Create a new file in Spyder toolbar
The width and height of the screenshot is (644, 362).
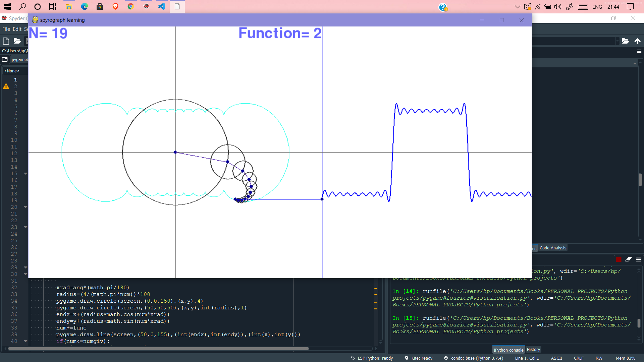[6, 41]
